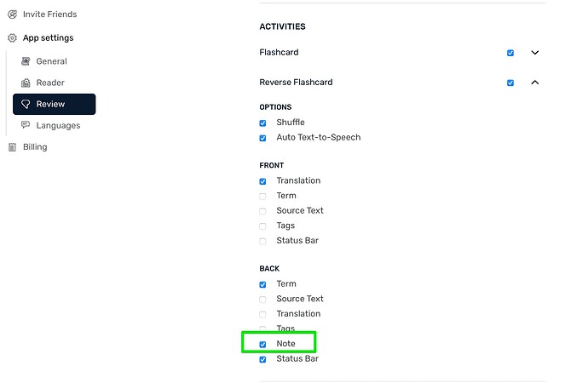
Task: Uncheck the Note checkbox under Back
Action: point(262,344)
